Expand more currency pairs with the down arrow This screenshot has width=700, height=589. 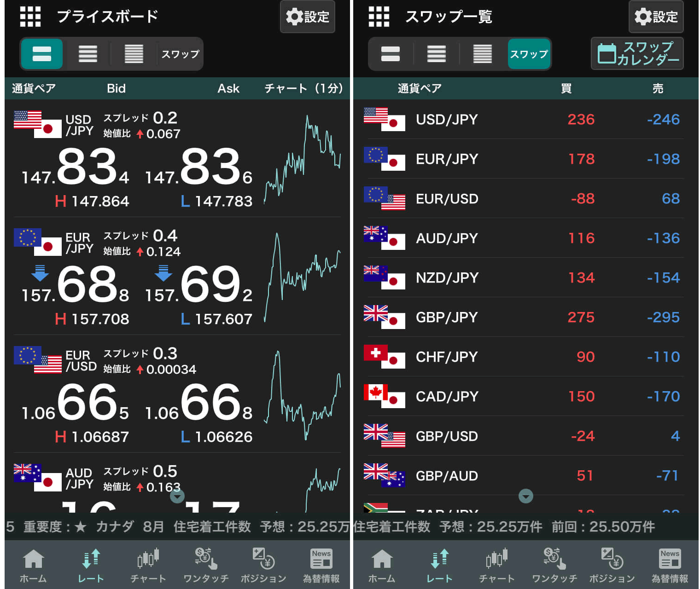tap(177, 496)
